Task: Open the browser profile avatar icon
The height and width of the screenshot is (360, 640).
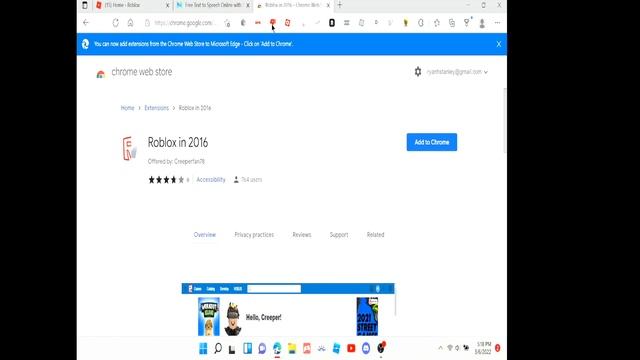Action: click(482, 23)
